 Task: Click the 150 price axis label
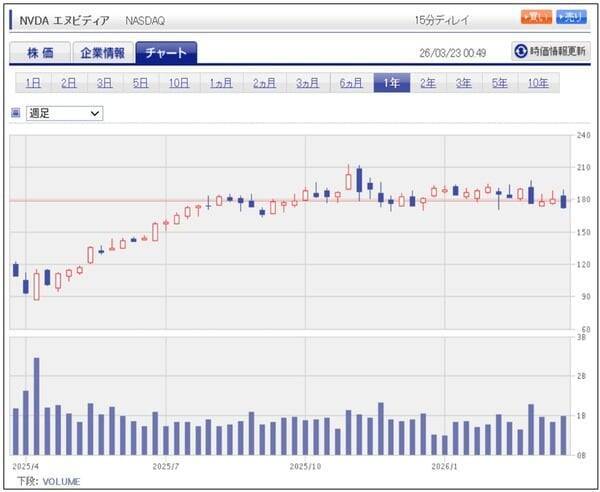[x=583, y=232]
